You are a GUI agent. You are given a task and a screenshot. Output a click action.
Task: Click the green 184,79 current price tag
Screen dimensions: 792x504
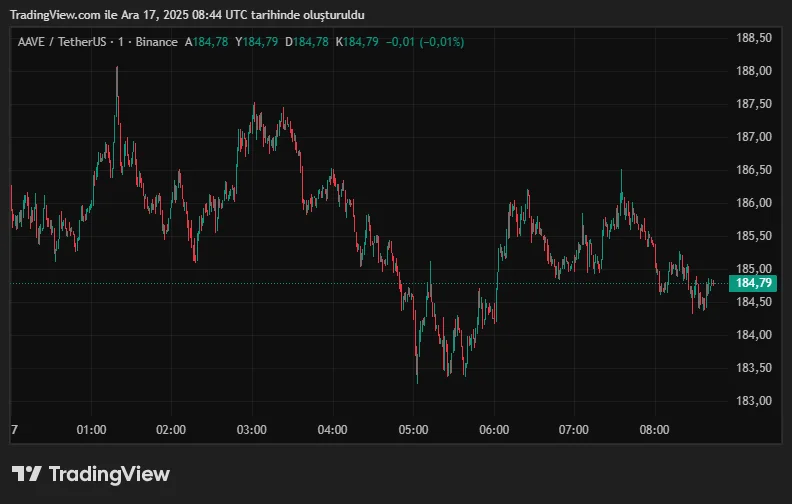click(753, 283)
